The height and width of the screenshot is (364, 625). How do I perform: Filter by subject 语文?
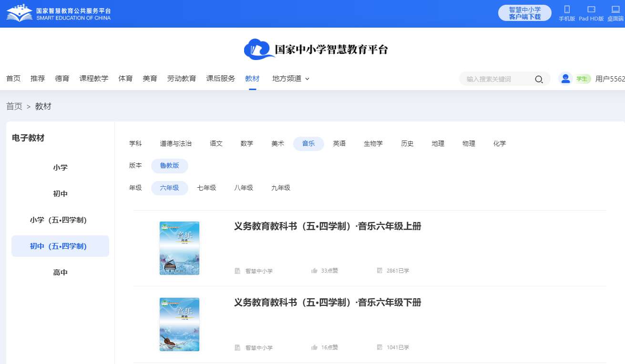click(x=216, y=143)
